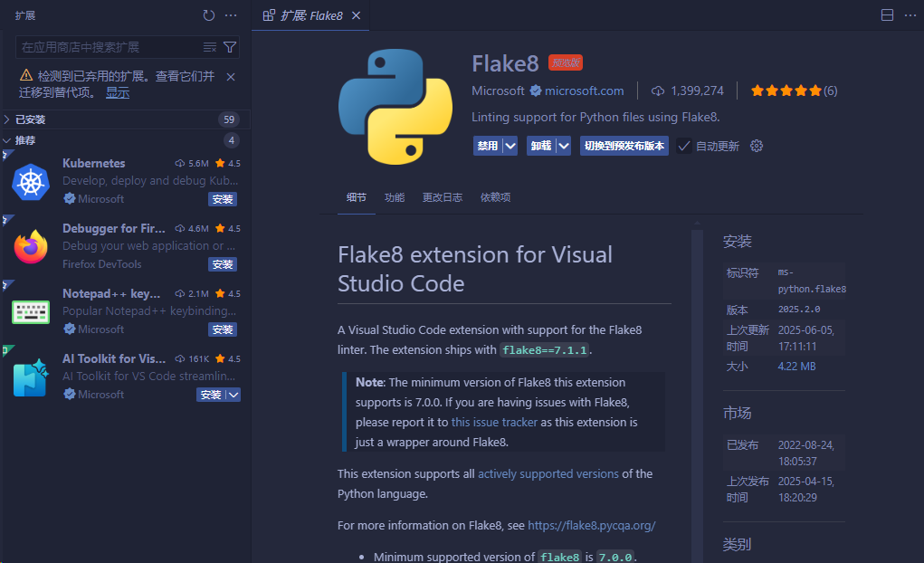924x563 pixels.
Task: Click the filter extensions funnel icon
Action: pos(230,47)
